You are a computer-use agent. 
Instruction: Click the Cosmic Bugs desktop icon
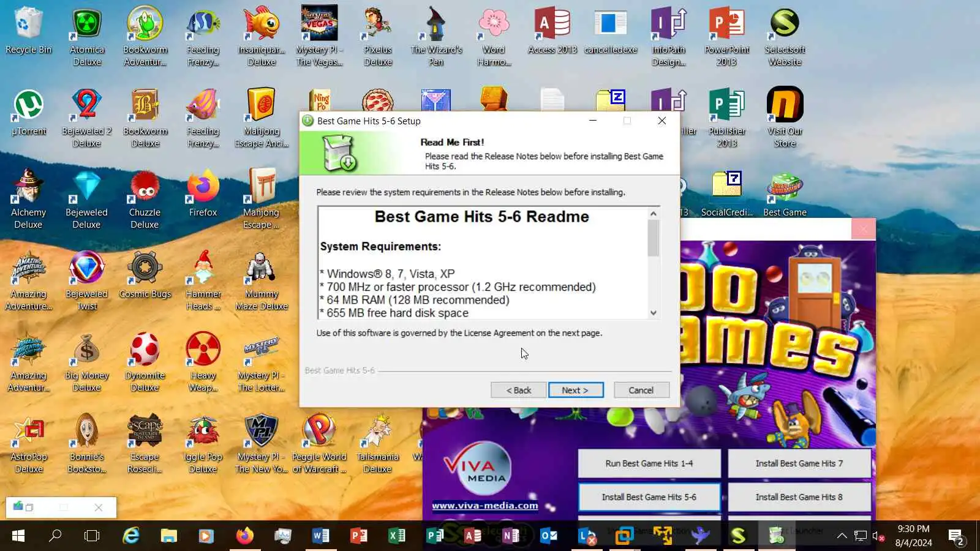145,275
